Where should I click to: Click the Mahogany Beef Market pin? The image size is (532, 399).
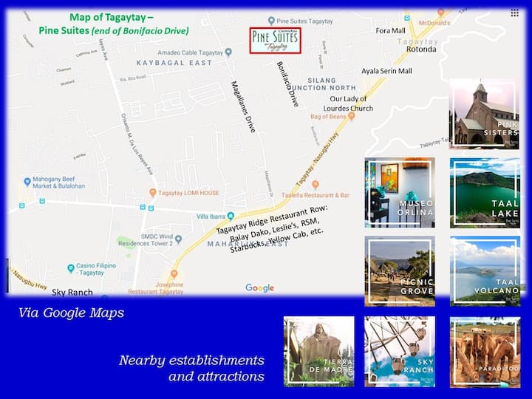tap(27, 181)
